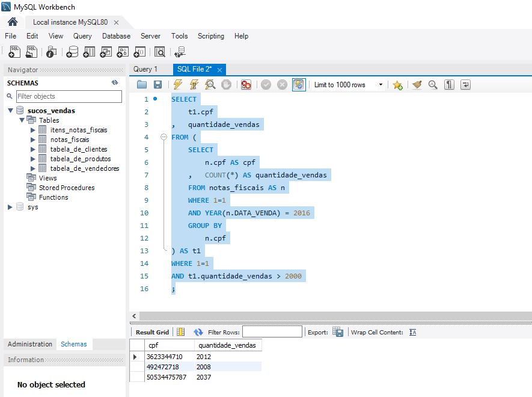Execute the SQL script with lightning icon
This screenshot has height=397, width=532.
coord(177,85)
